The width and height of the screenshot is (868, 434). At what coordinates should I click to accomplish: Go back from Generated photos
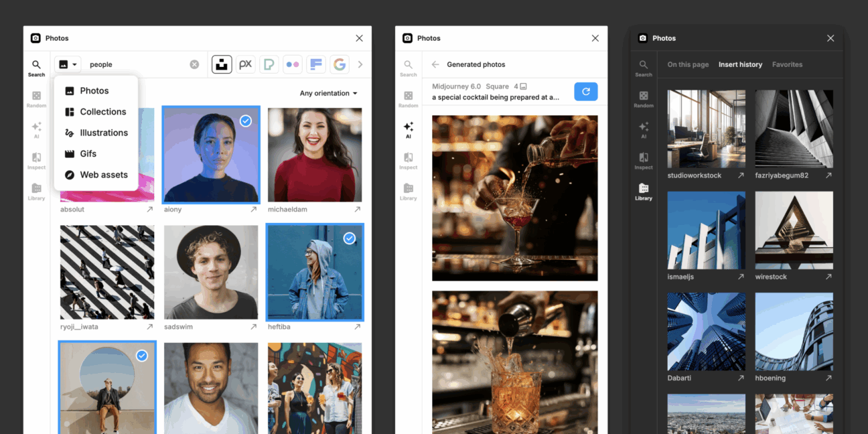click(x=435, y=64)
